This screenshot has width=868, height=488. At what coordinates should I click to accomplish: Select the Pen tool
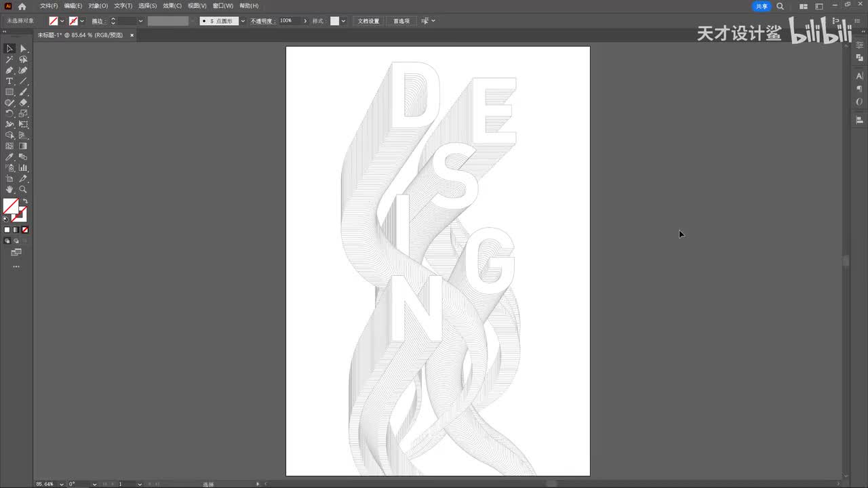(9, 70)
